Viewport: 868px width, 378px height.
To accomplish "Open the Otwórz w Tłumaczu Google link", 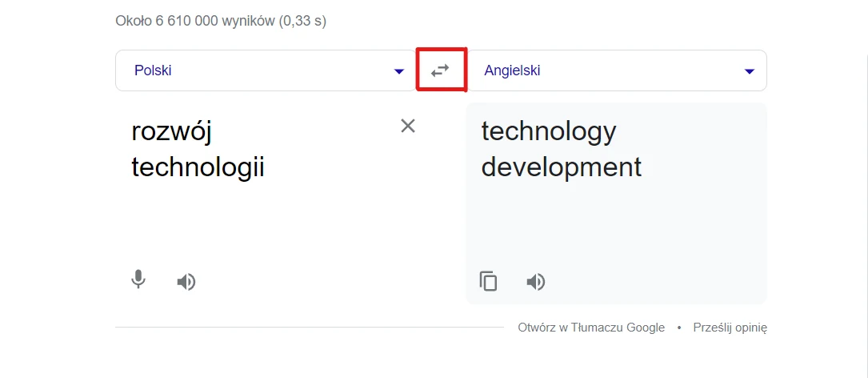I will click(591, 328).
